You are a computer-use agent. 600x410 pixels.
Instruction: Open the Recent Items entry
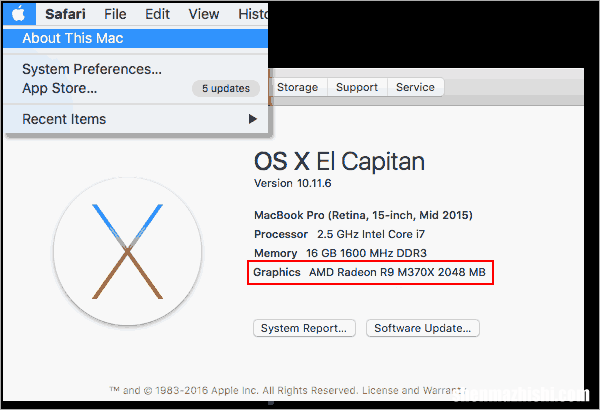tap(135, 119)
